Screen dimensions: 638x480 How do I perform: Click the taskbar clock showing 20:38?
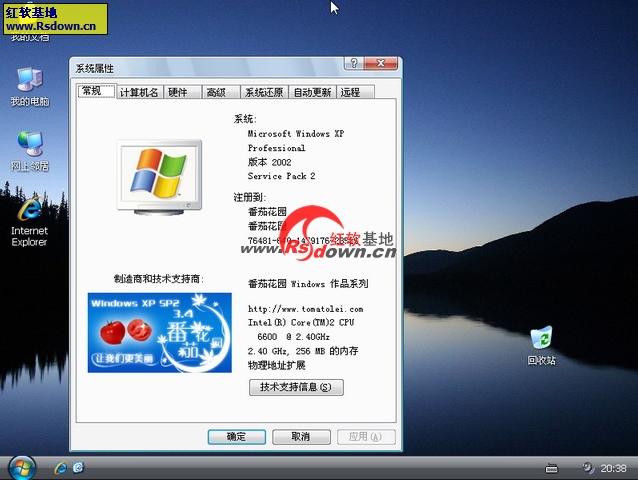(613, 469)
